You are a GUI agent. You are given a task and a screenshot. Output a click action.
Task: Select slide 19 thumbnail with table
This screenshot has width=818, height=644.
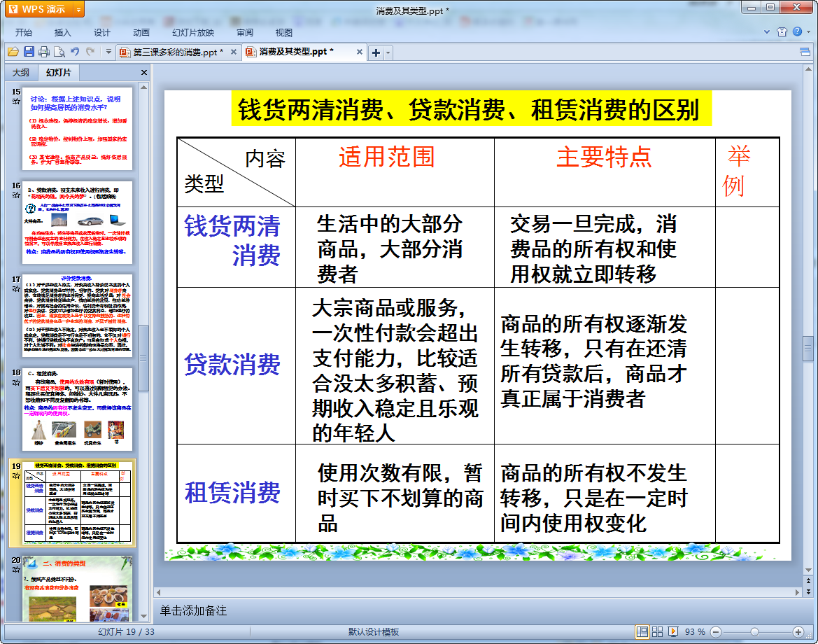coord(77,503)
